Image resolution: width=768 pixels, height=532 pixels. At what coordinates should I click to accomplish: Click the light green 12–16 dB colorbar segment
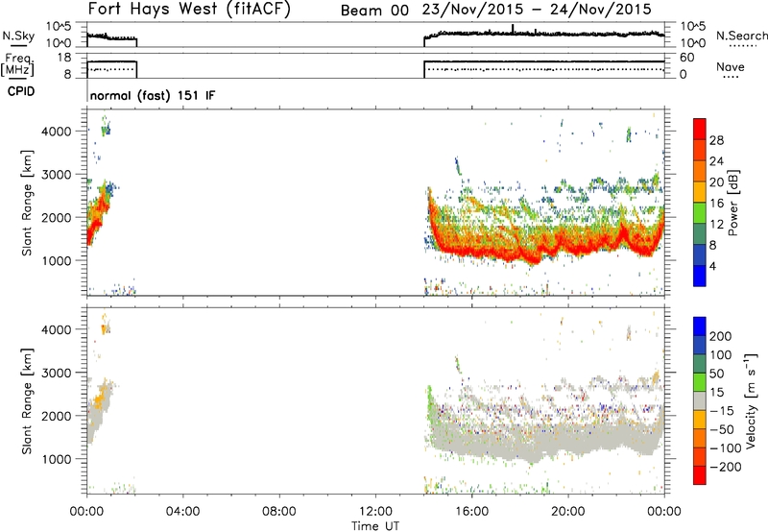pos(700,213)
